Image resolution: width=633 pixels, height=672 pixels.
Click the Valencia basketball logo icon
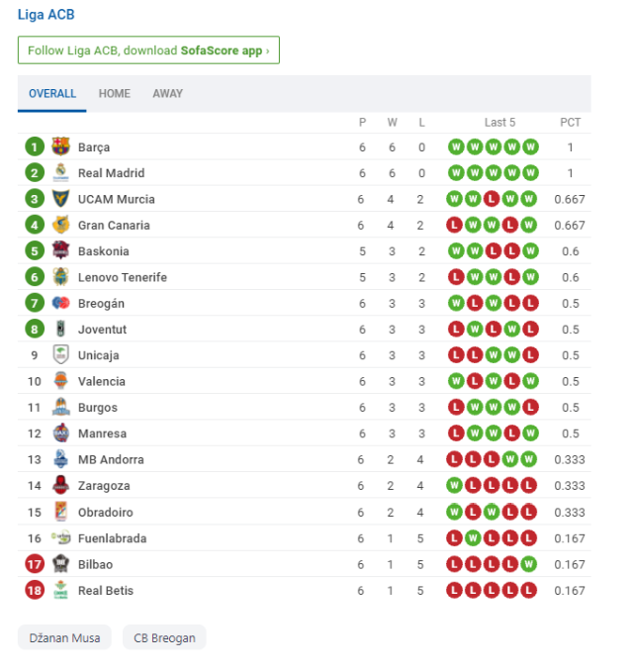pyautogui.click(x=60, y=381)
